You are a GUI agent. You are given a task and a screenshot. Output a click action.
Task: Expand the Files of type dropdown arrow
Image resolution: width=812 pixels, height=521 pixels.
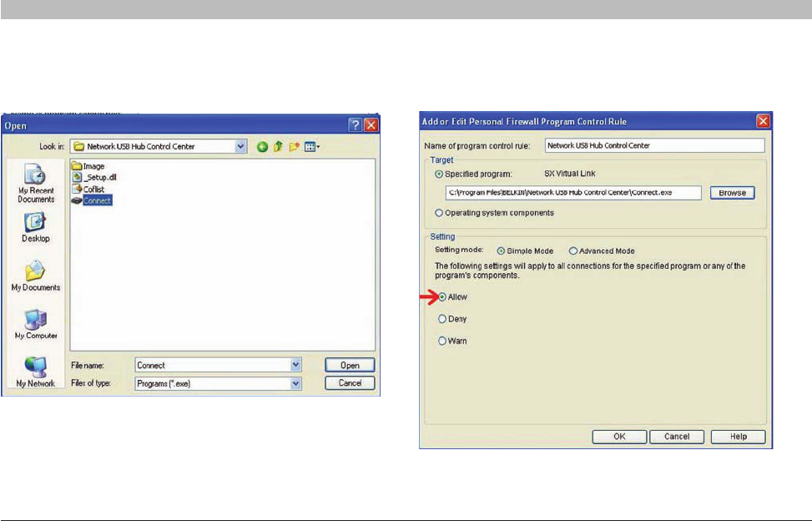[295, 383]
